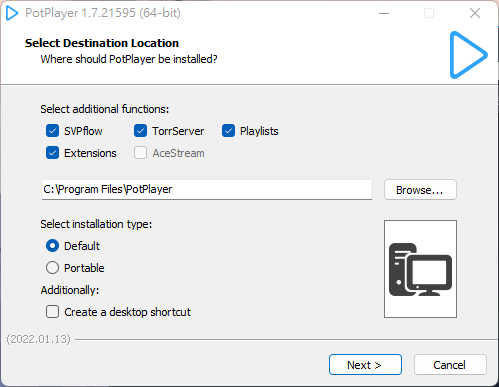Viewport: 499px width, 387px height.
Task: Choose the Portable installation type
Action: [52, 268]
